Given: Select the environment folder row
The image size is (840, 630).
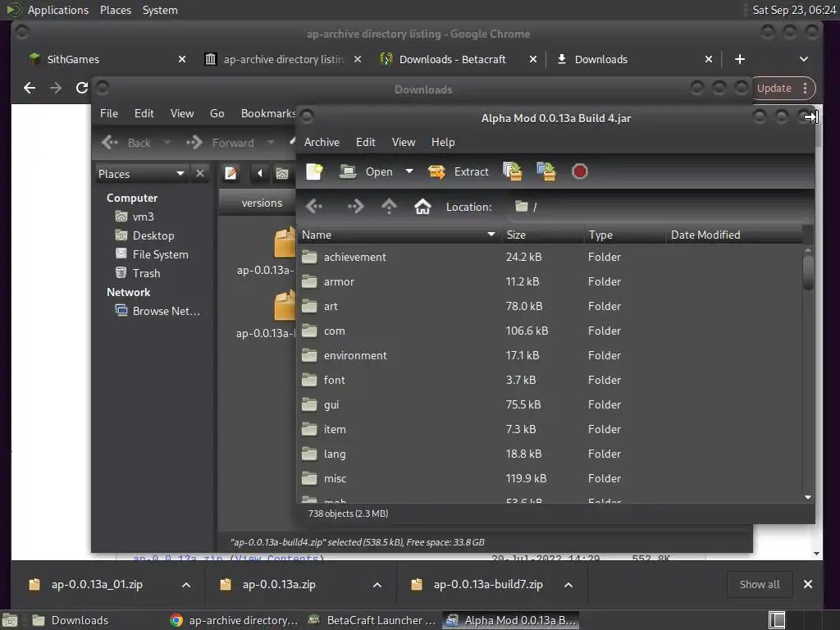Looking at the screenshot, I should pos(550,356).
